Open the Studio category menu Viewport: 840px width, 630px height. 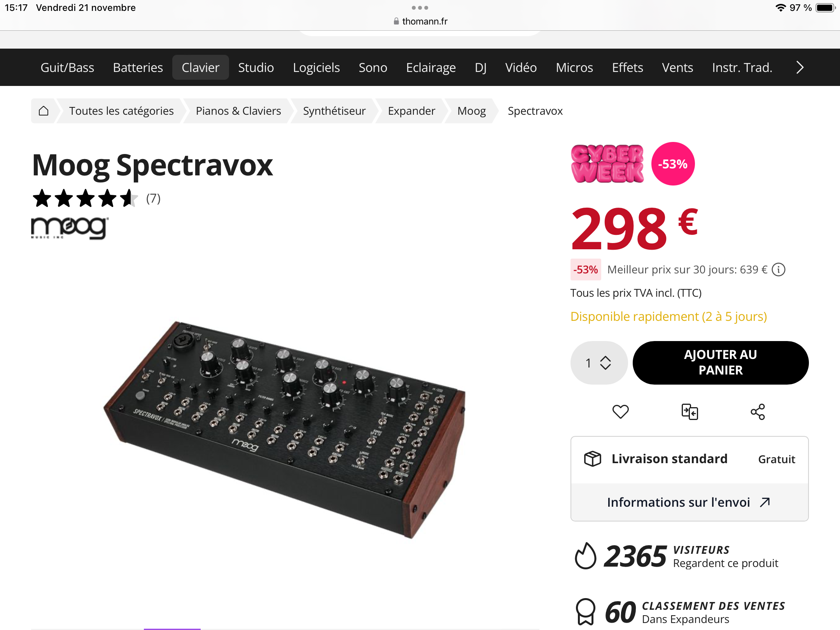256,68
